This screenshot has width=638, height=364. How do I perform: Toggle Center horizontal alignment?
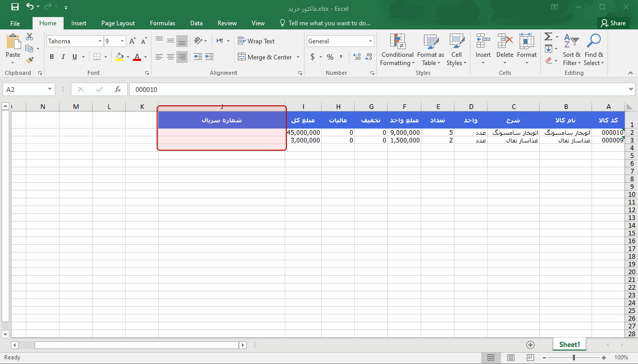(171, 57)
